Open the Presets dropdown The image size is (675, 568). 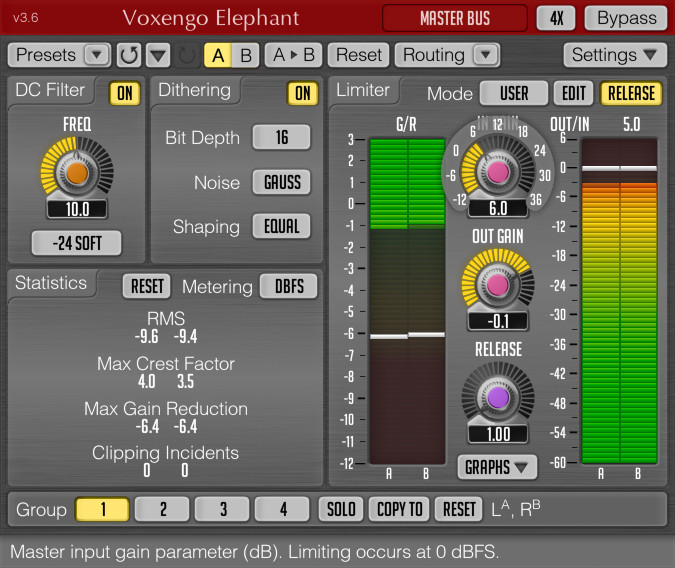point(59,55)
